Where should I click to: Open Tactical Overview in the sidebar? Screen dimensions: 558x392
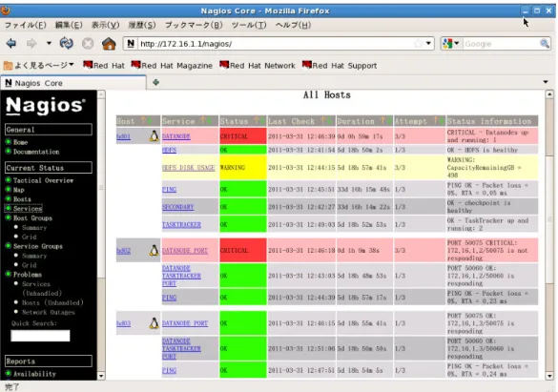click(x=43, y=180)
